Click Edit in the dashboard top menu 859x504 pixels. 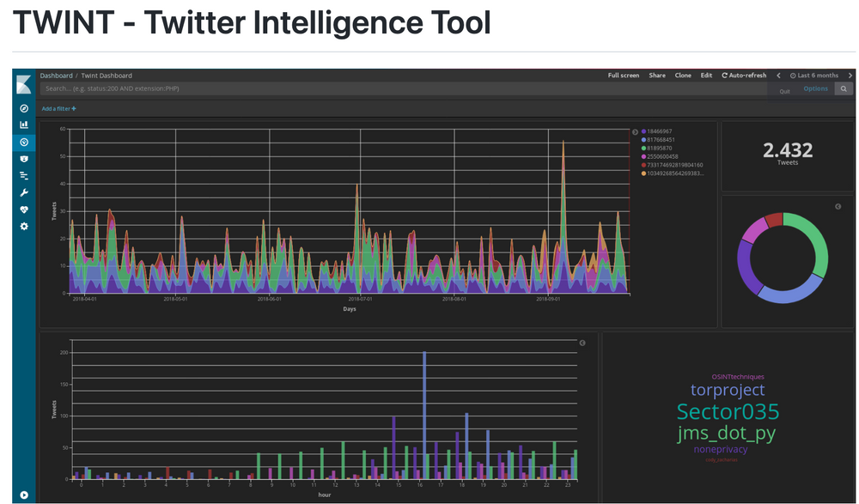coord(706,75)
